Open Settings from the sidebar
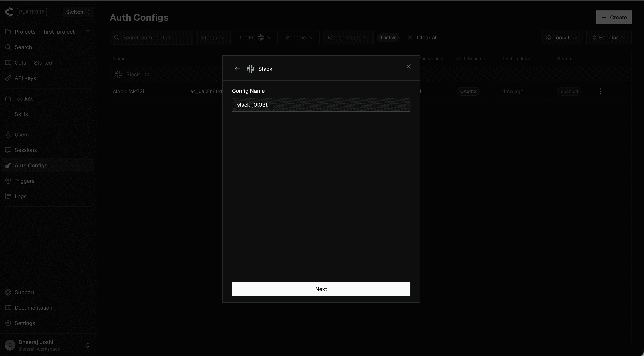This screenshot has height=356, width=644. (47, 323)
